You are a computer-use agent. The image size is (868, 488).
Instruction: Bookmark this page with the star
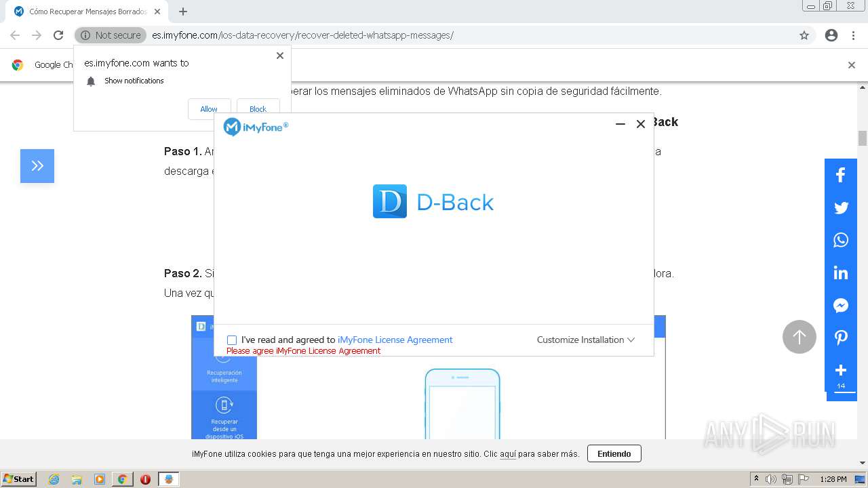click(x=804, y=35)
